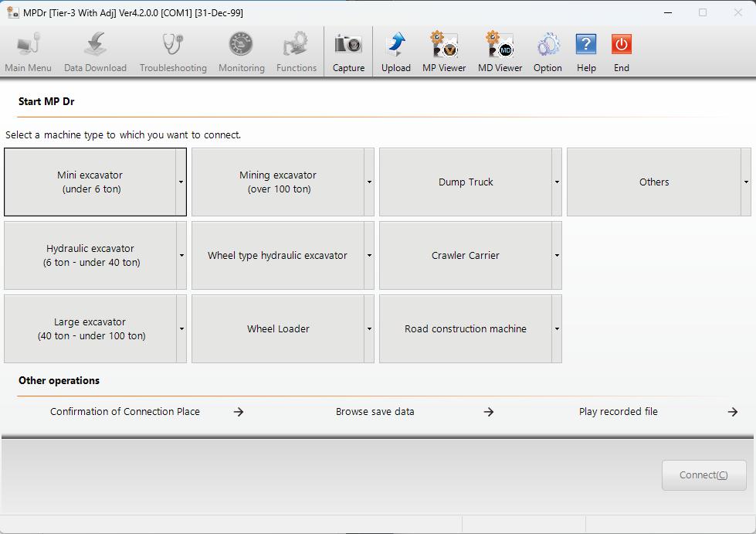The image size is (756, 534).
Task: Open the Option settings gear
Action: pos(548,45)
